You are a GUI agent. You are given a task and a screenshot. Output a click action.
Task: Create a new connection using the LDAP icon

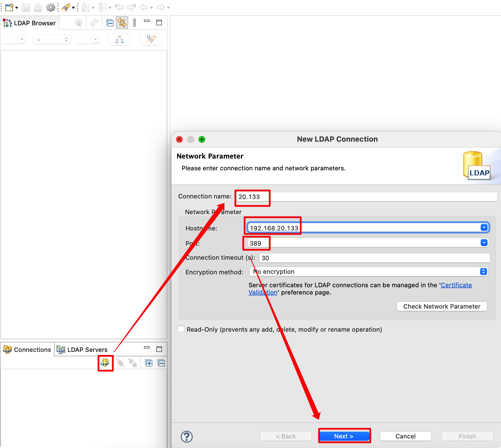tap(105, 363)
